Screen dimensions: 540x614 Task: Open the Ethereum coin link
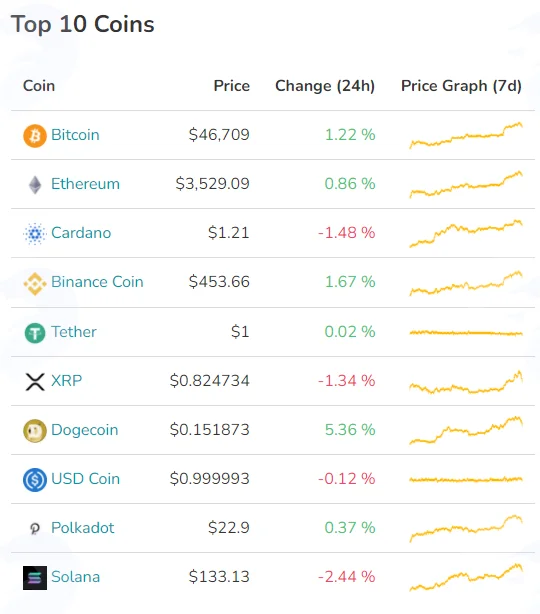tap(85, 184)
